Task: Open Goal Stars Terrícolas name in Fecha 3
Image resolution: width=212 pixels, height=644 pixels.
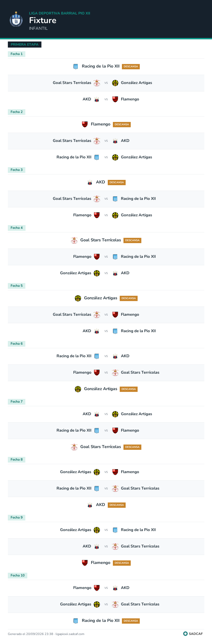Action: coord(72,199)
